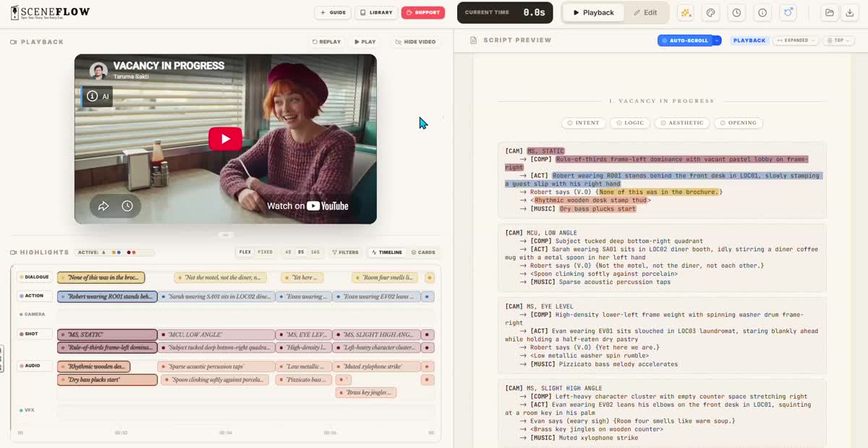The height and width of the screenshot is (448, 868).
Task: Open the Auto-Scroll dropdown arrow
Action: (x=718, y=41)
